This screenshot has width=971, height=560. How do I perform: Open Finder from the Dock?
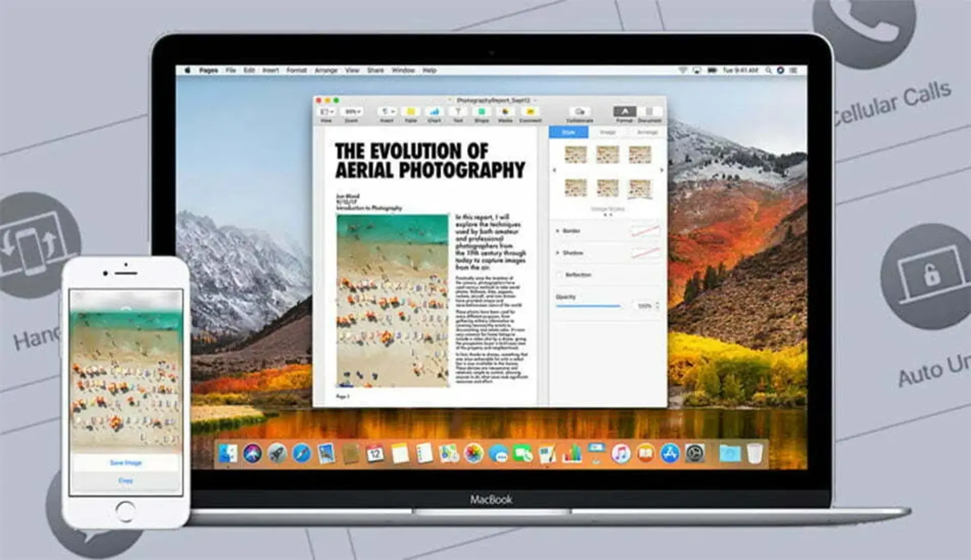(228, 453)
